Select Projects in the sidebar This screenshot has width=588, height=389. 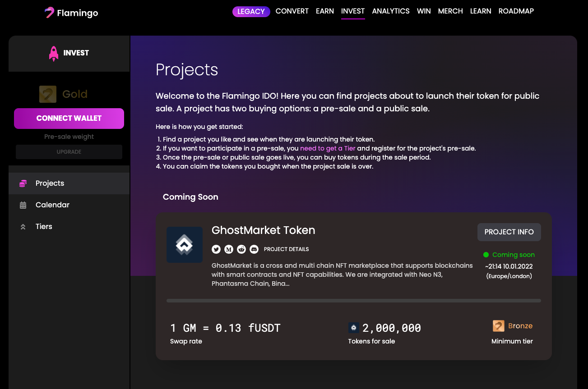click(x=69, y=183)
